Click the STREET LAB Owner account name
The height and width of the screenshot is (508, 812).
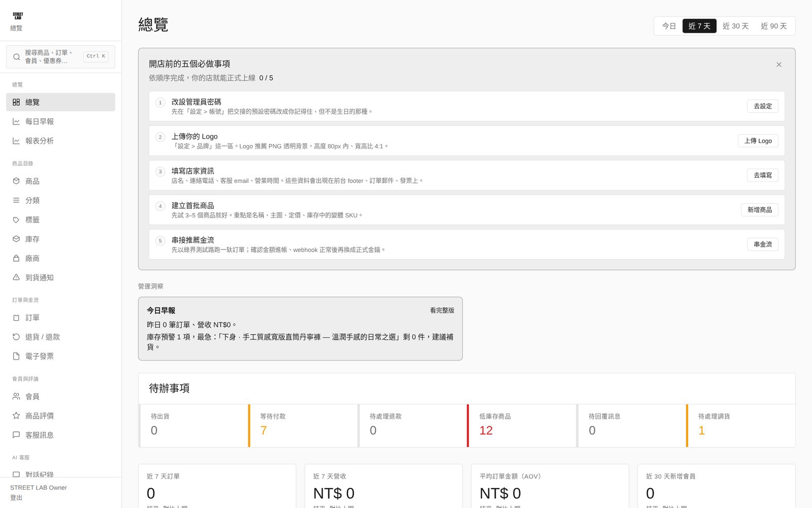click(x=39, y=488)
